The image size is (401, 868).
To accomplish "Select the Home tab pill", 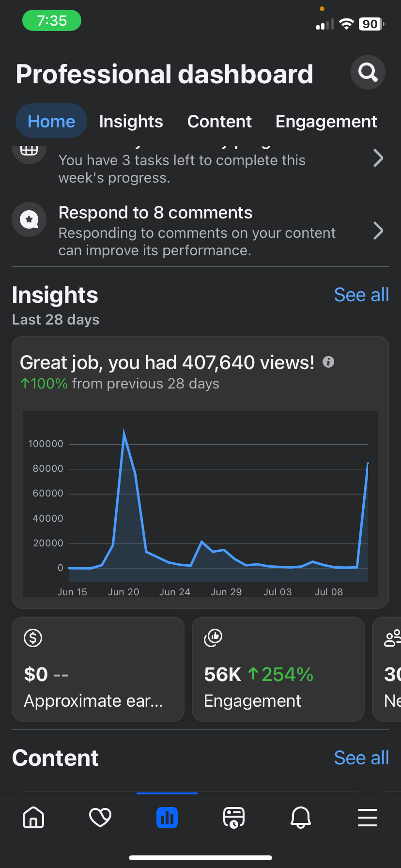I will tap(51, 122).
